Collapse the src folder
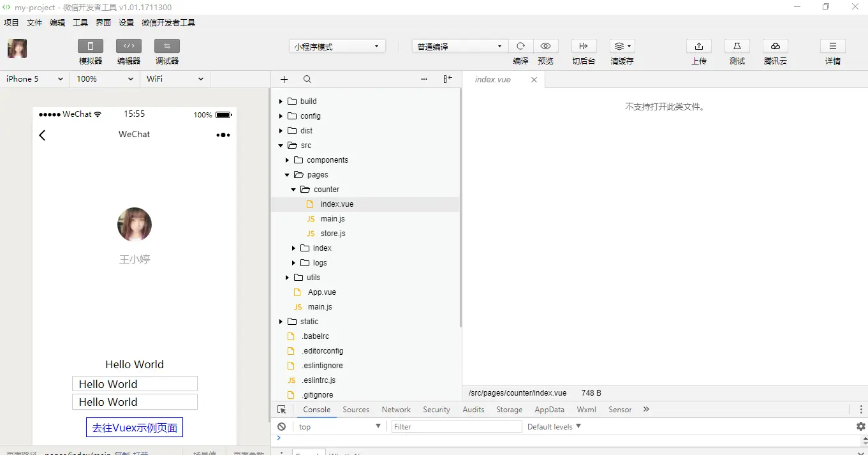868x455 pixels. pyautogui.click(x=281, y=145)
